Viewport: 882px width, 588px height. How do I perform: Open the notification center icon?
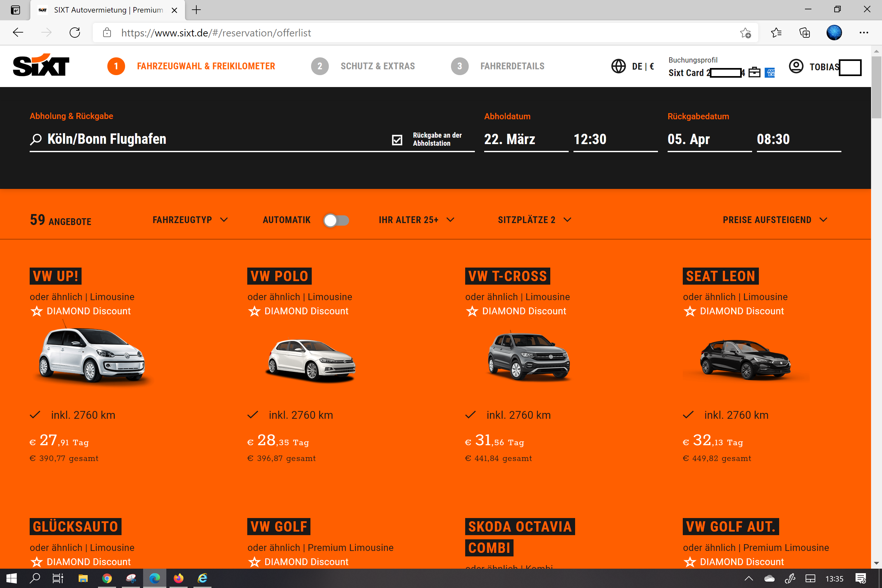click(861, 579)
